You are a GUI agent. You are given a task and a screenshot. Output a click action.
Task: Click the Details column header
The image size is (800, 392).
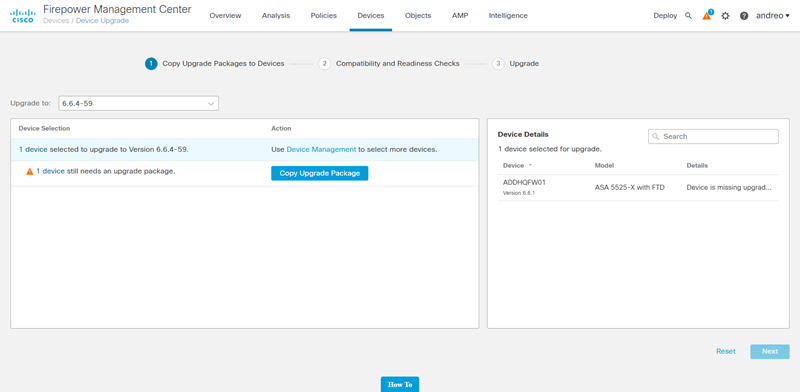pos(697,165)
